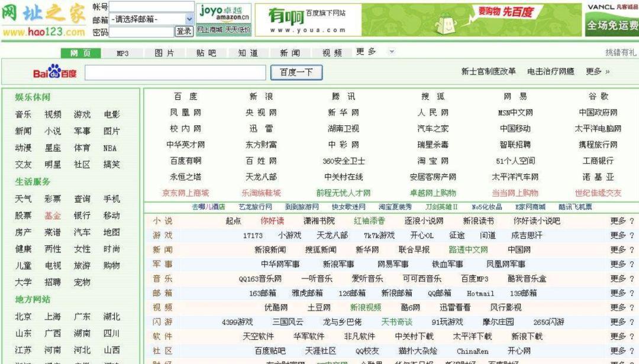
Task: Open the 湖南卫视 link
Action: coord(343,129)
